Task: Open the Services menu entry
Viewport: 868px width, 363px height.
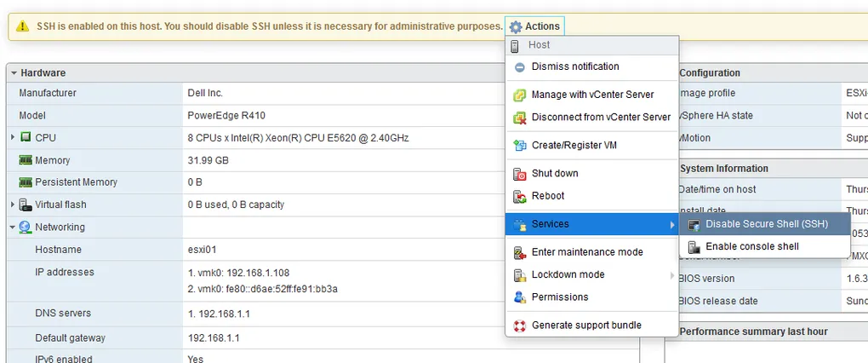Action: pos(591,224)
